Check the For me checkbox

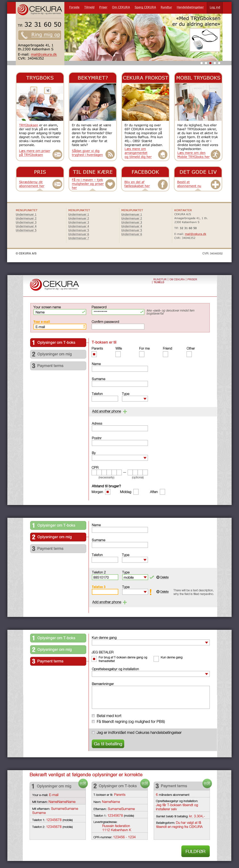pos(142,354)
